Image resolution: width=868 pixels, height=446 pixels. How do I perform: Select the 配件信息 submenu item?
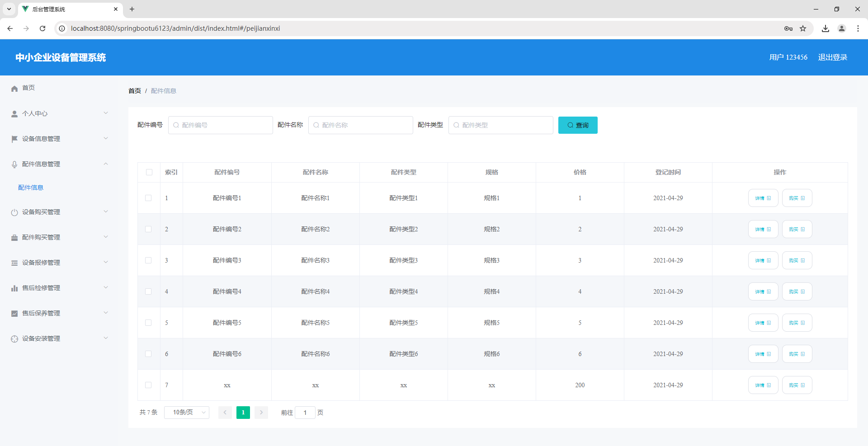click(x=30, y=187)
